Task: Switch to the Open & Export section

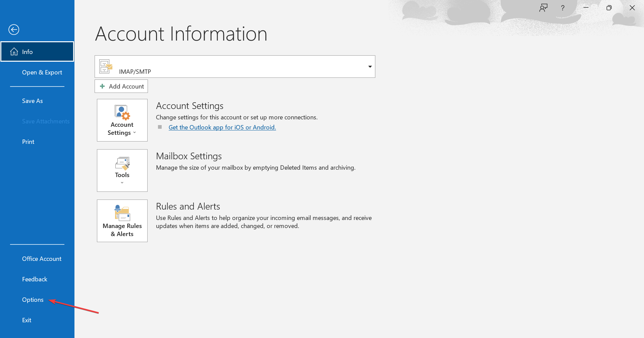Action: click(42, 72)
